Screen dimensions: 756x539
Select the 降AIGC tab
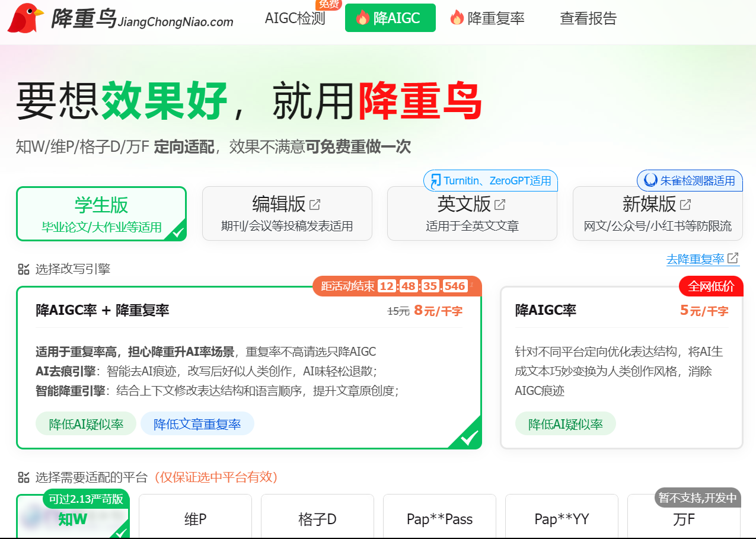(x=390, y=18)
